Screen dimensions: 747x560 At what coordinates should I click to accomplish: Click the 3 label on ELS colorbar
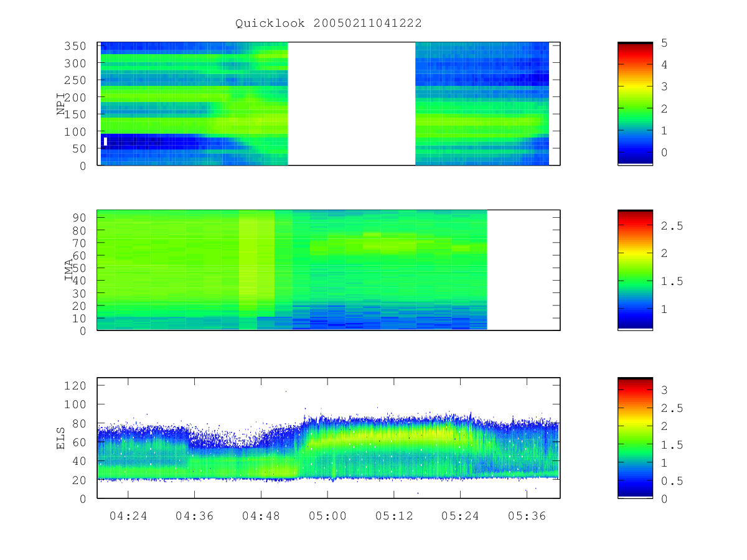pyautogui.click(x=665, y=390)
